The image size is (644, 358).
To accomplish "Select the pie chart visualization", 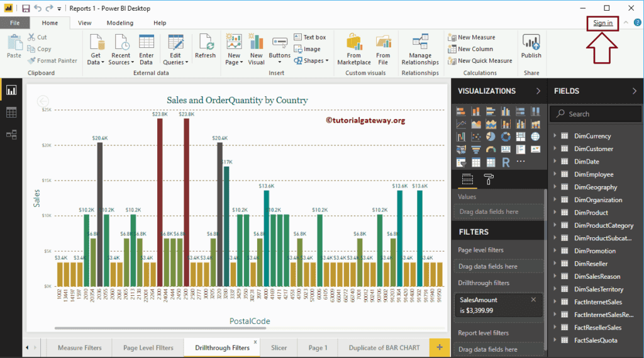I will click(x=491, y=137).
